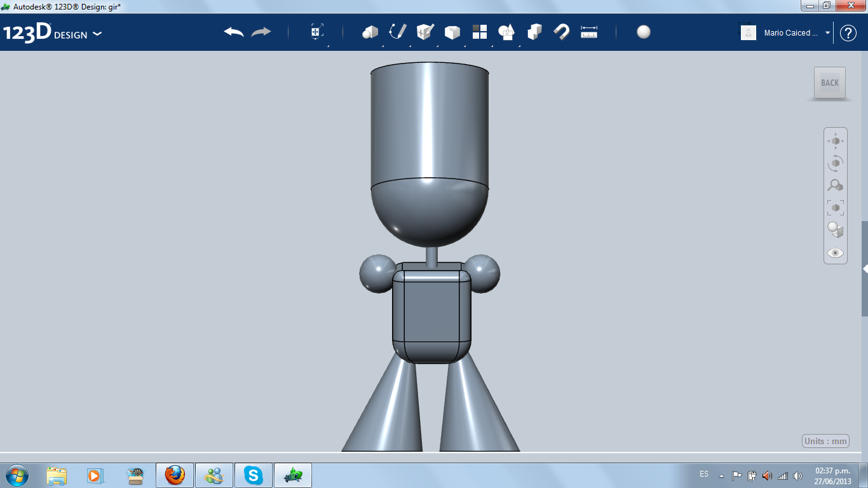Select the cylindrical head of the robot model
Viewport: 868px width, 488px height.
pyautogui.click(x=430, y=127)
